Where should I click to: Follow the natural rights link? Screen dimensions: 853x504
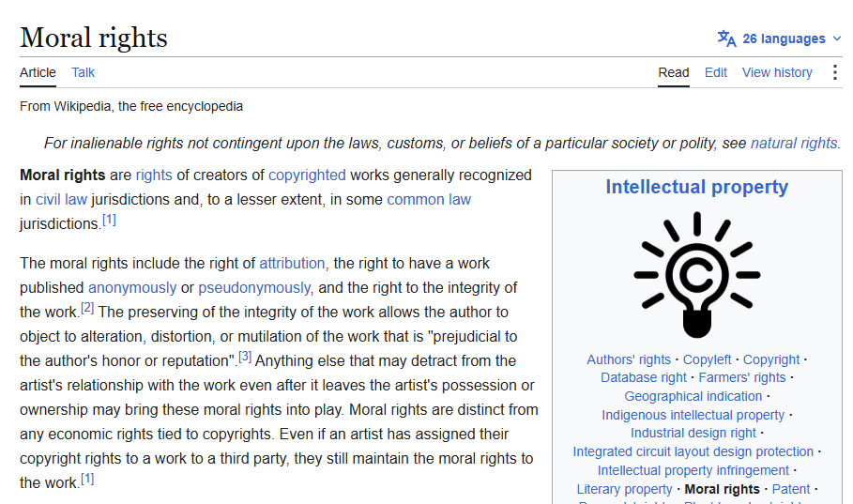794,144
